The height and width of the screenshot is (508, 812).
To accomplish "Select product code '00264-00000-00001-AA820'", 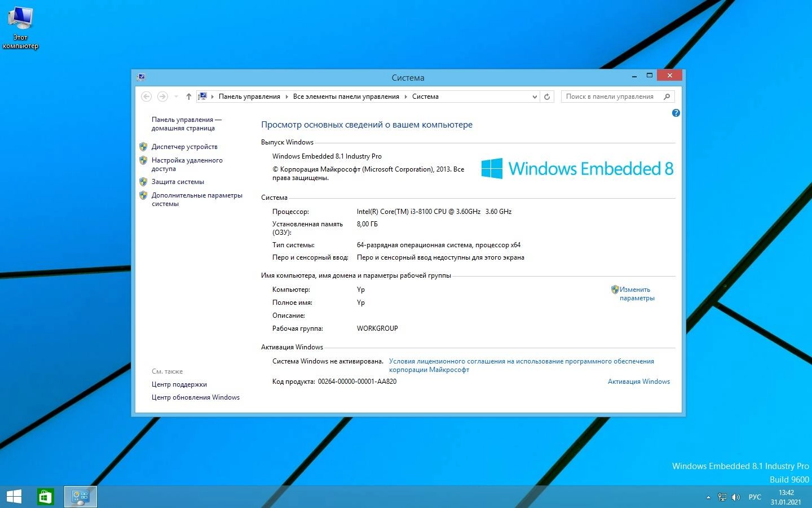I will point(357,382).
